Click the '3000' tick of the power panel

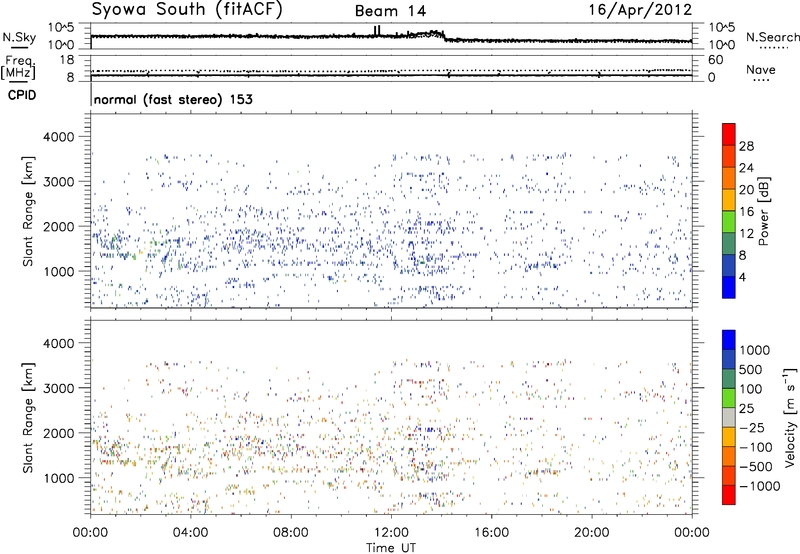point(58,182)
